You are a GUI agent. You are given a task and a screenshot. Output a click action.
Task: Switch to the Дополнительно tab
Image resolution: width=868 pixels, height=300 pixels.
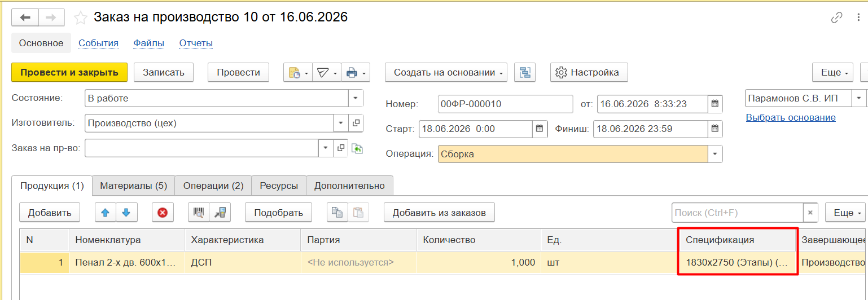pos(349,186)
